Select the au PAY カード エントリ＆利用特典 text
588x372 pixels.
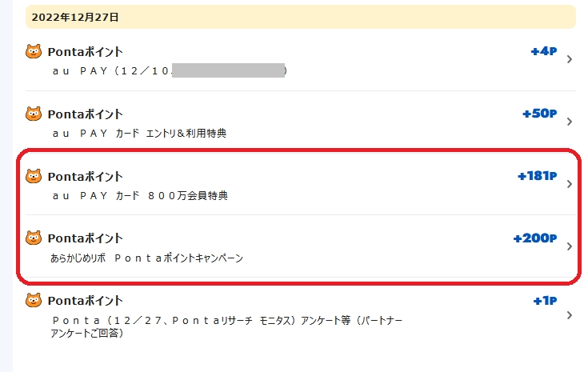(x=139, y=133)
